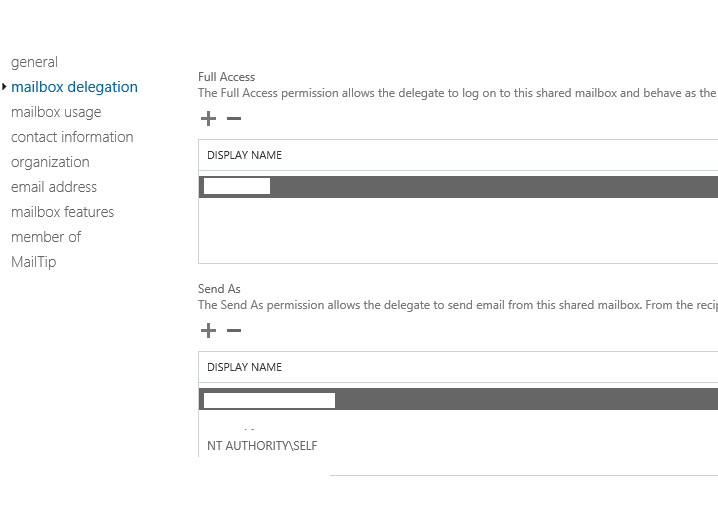The width and height of the screenshot is (718, 525).
Task: Sort Send As list by DISPLAY NAME header
Action: [x=245, y=367]
